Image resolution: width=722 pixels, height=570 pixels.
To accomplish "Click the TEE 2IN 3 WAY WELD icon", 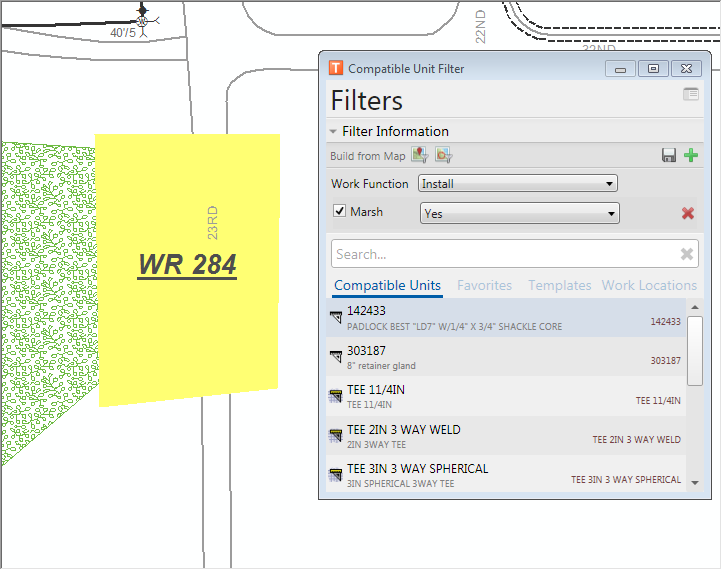I will coord(336,436).
